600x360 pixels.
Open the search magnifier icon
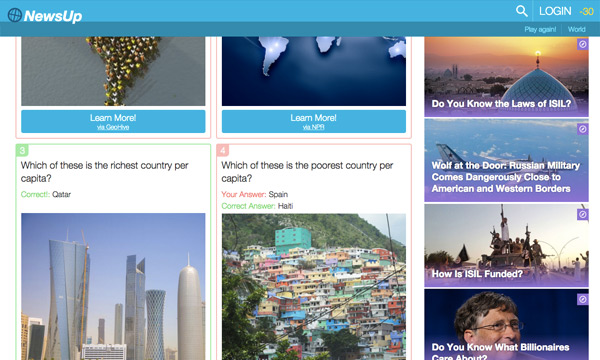point(521,11)
